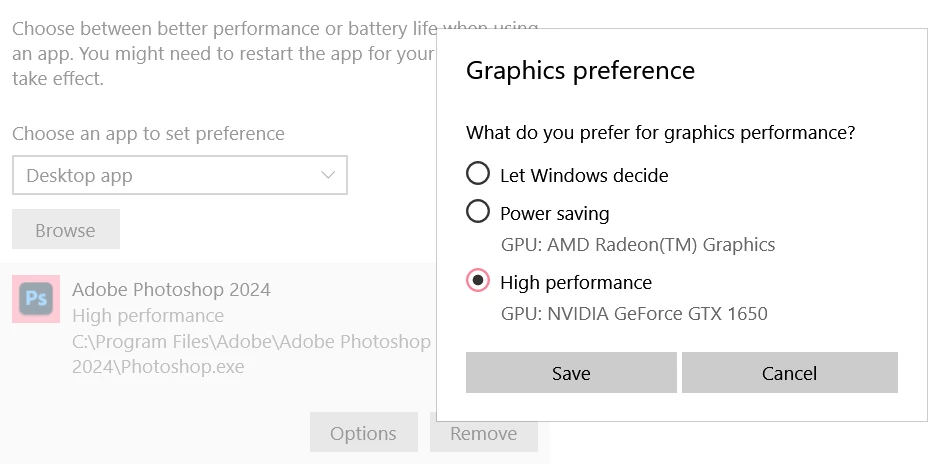Click the chevron arrow in Desktop app combo box
Image resolution: width=937 pixels, height=471 pixels.
coord(328,175)
